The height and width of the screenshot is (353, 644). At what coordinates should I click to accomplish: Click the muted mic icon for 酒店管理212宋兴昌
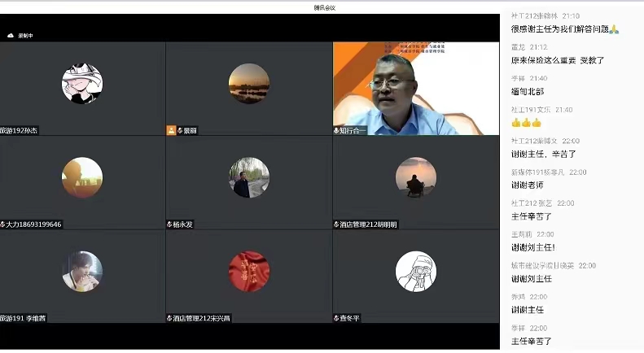[x=169, y=318]
